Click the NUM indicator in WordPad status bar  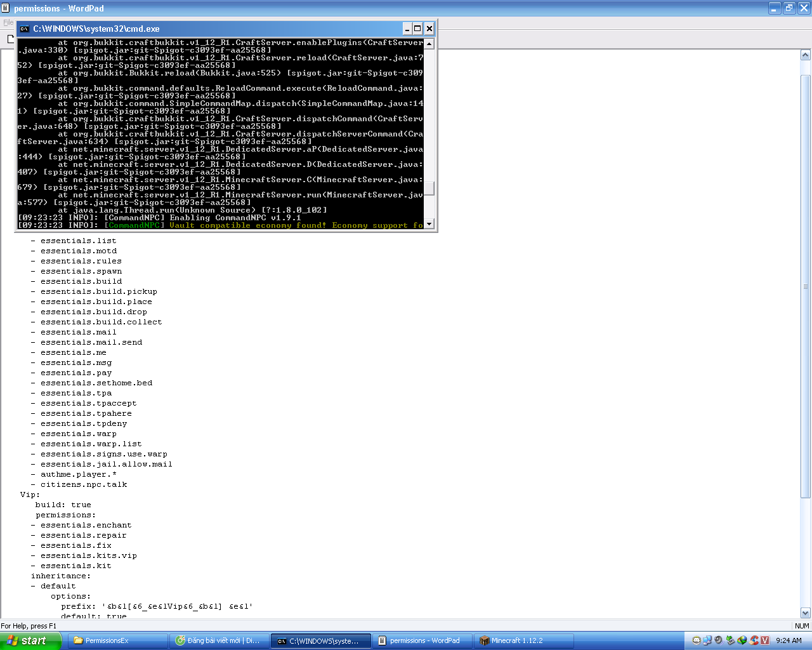click(x=802, y=626)
